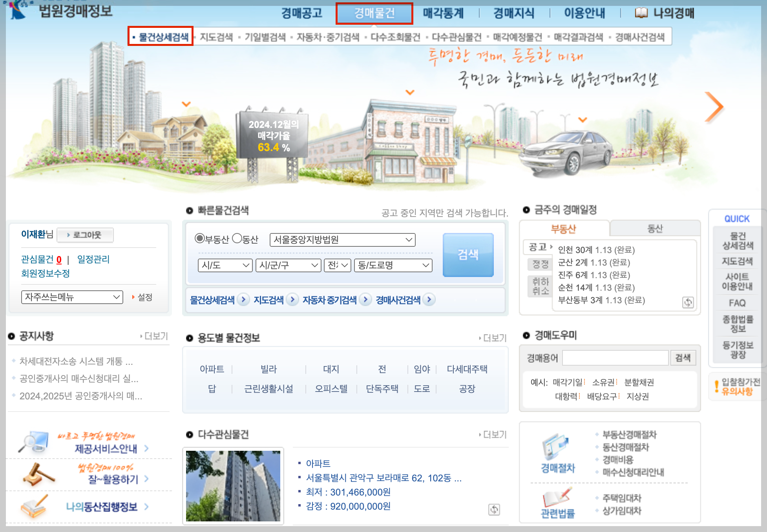The height and width of the screenshot is (532, 767).
Task: Select the 부동산 radio button
Action: 200,239
